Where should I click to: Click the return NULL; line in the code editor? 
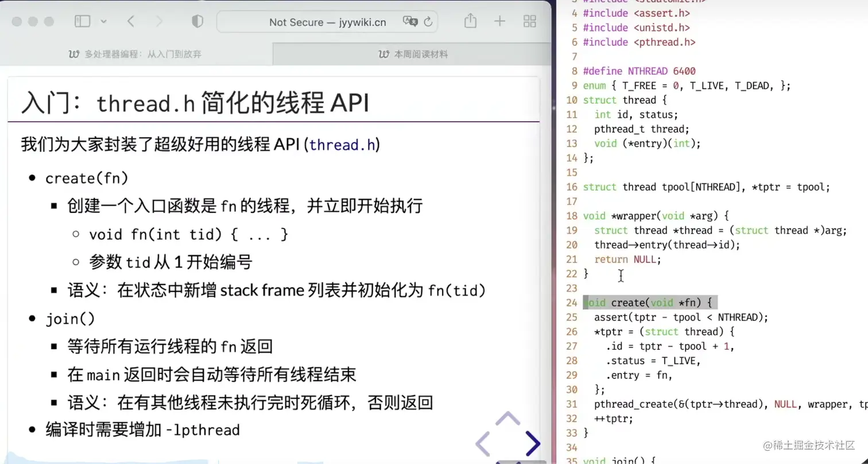point(627,260)
